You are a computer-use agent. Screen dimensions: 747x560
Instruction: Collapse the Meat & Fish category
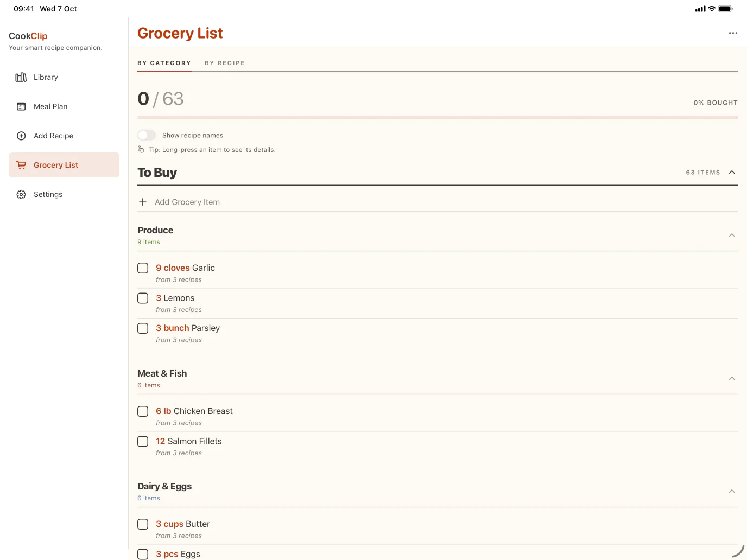point(732,378)
